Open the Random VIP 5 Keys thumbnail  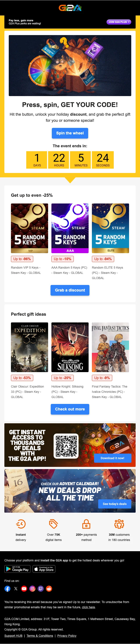[29, 228]
